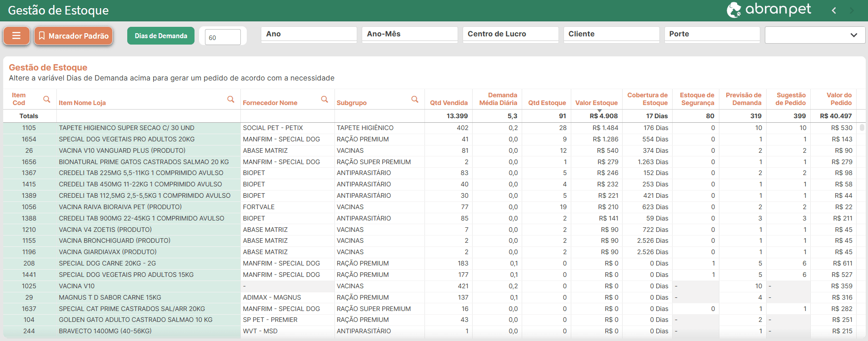Click the Dias de Demanda button
Screen dimensions: 868x341
tap(161, 36)
